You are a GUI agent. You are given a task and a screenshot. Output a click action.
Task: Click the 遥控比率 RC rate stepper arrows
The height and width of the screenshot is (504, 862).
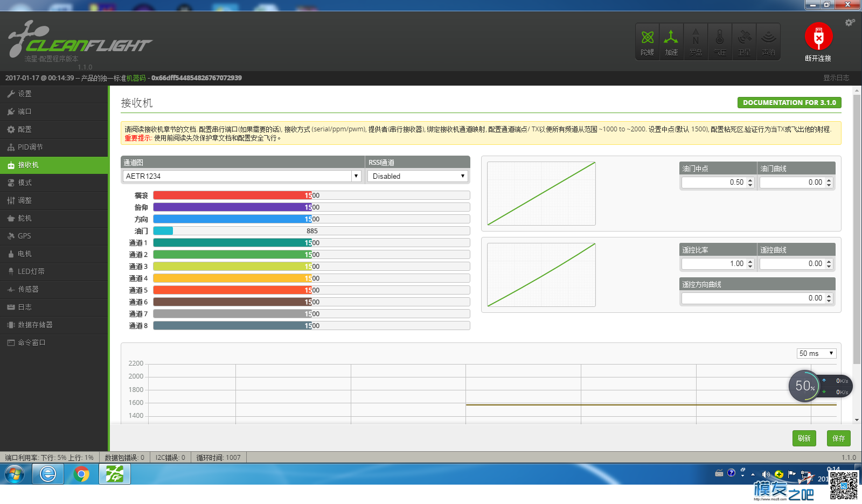point(750,264)
